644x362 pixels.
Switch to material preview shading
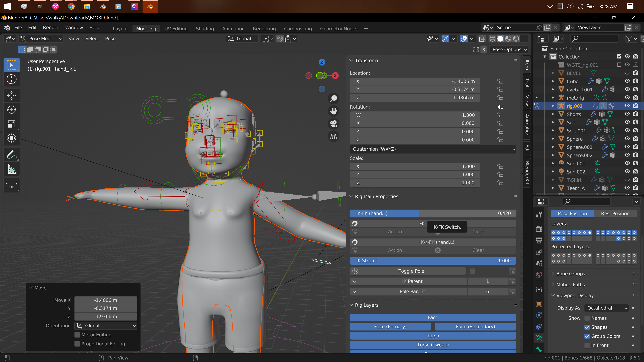(508, 39)
